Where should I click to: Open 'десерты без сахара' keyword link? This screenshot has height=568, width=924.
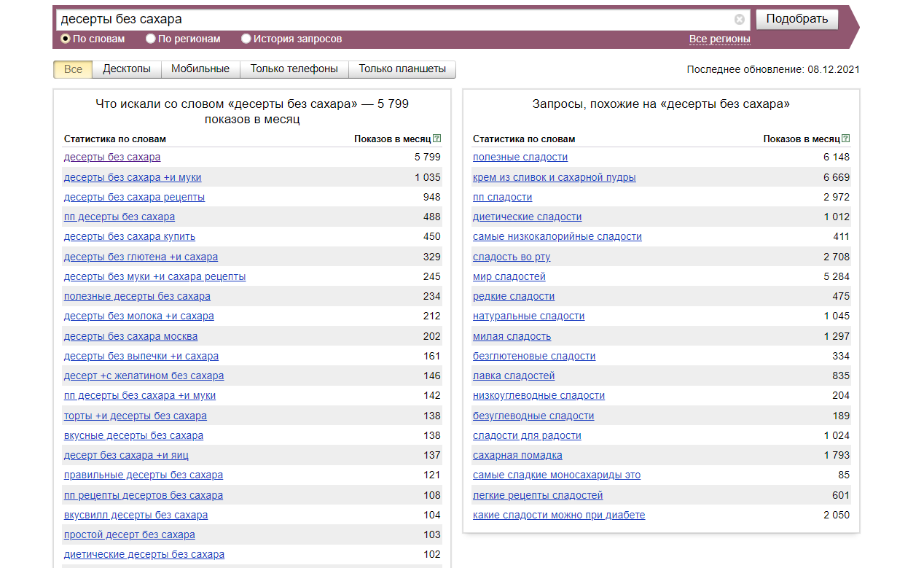(112, 157)
